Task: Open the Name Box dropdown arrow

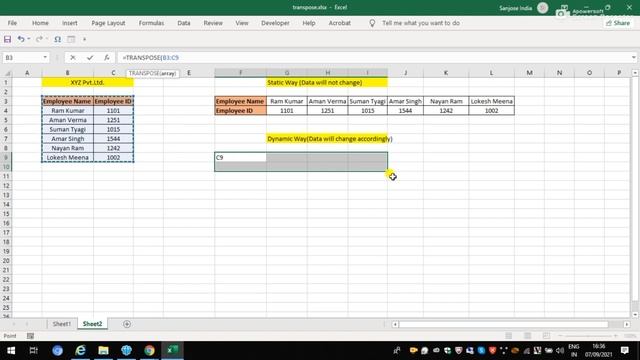Action: tap(45, 58)
